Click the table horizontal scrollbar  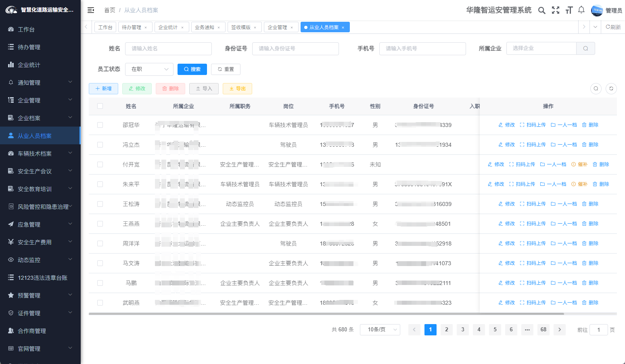point(326,314)
